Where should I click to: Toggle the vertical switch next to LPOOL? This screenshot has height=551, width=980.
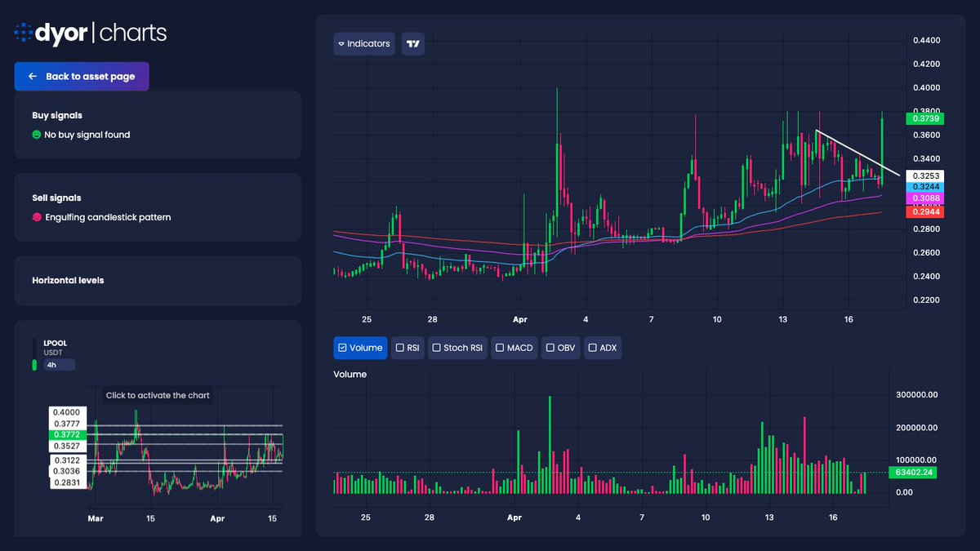34,353
